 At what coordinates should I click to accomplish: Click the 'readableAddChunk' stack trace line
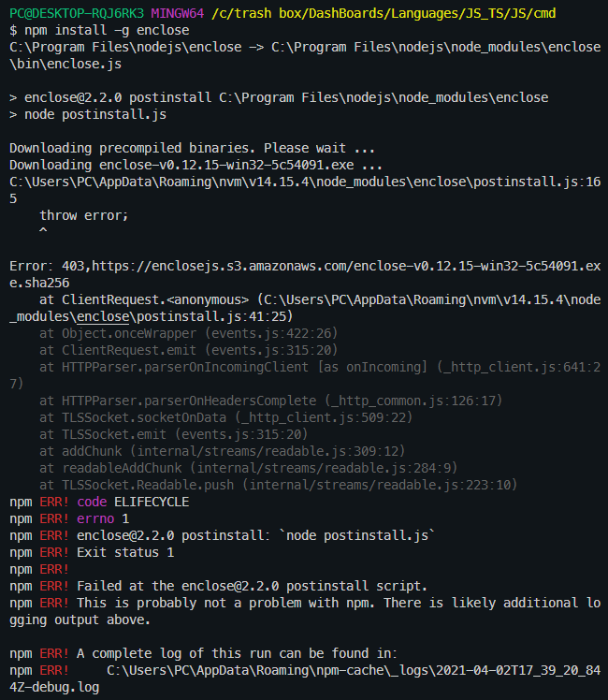(x=248, y=468)
